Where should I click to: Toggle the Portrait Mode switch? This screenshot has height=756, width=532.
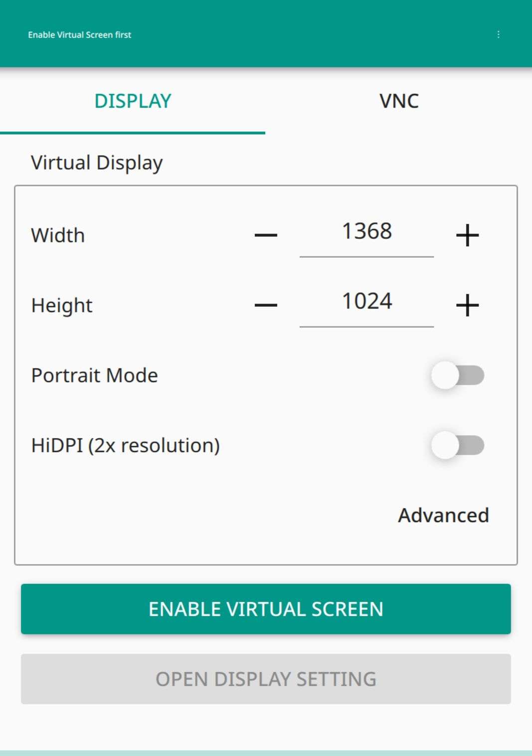[x=458, y=376]
